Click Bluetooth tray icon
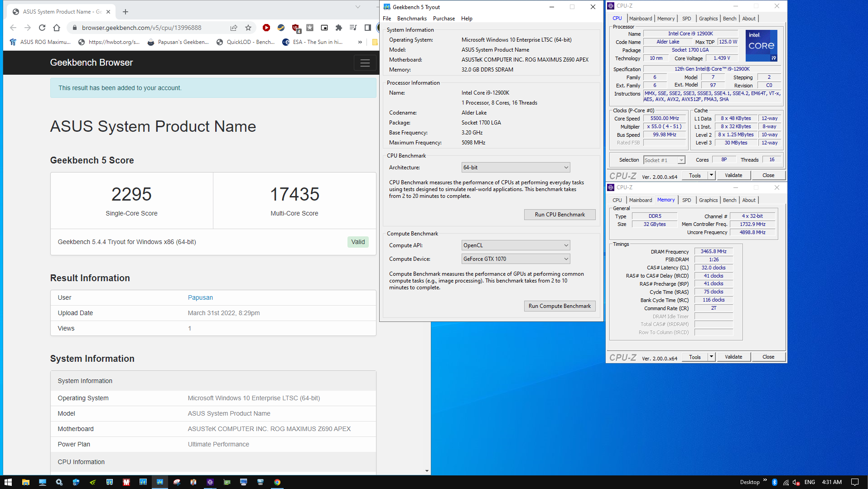The width and height of the screenshot is (868, 489). tap(775, 482)
